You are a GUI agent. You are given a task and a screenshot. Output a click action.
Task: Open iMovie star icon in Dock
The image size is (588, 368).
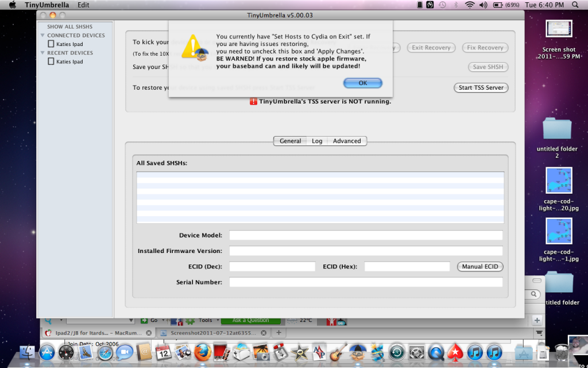[x=299, y=353]
